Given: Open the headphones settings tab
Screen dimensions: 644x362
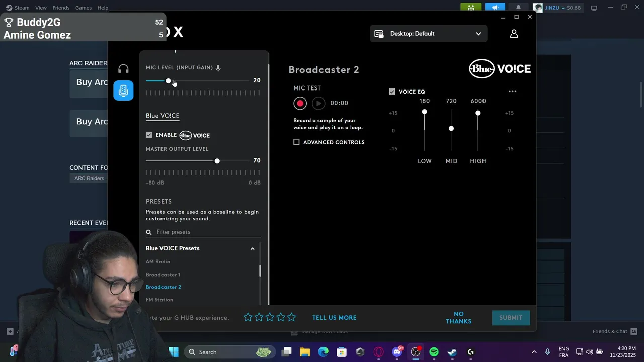Looking at the screenshot, I should pos(123,69).
